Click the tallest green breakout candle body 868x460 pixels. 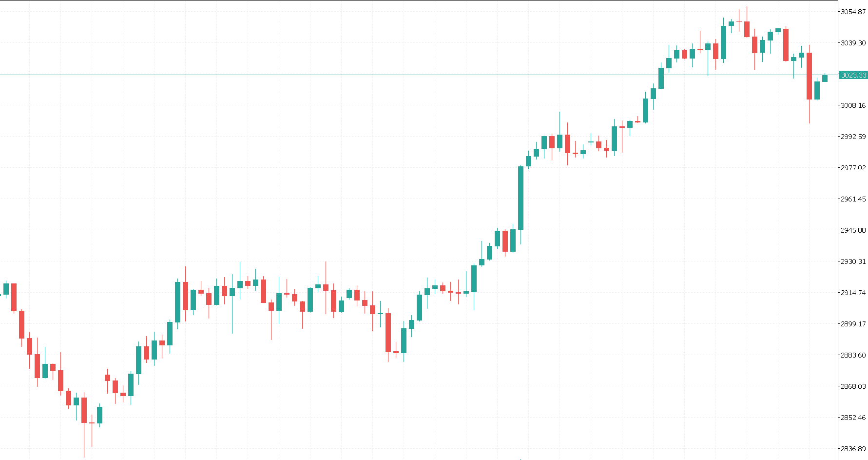pos(521,198)
